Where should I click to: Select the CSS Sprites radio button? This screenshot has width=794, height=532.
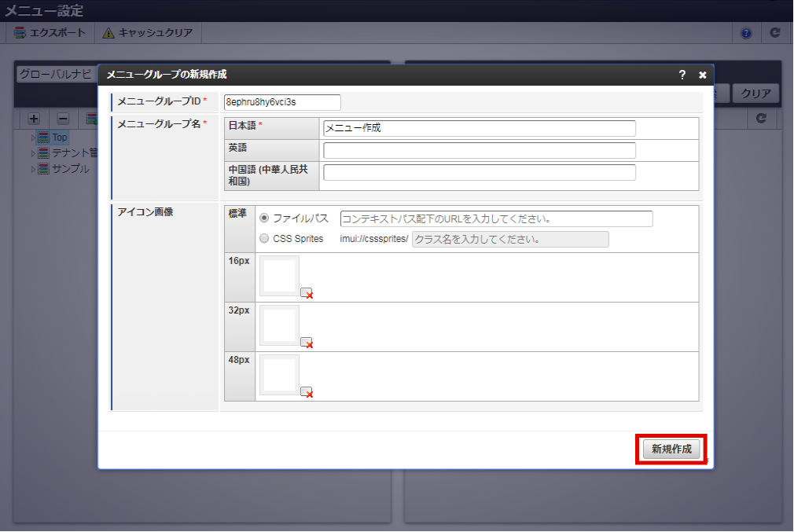tap(265, 238)
